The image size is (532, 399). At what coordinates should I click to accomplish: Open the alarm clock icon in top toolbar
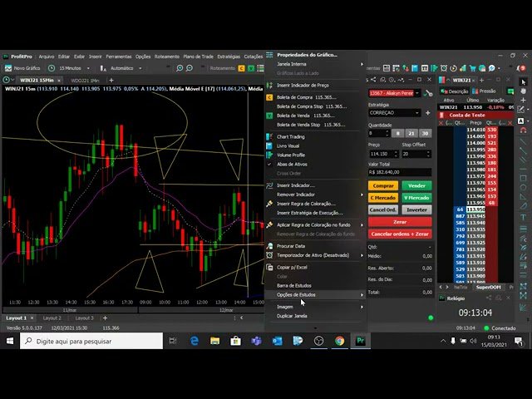pyautogui.click(x=444, y=68)
